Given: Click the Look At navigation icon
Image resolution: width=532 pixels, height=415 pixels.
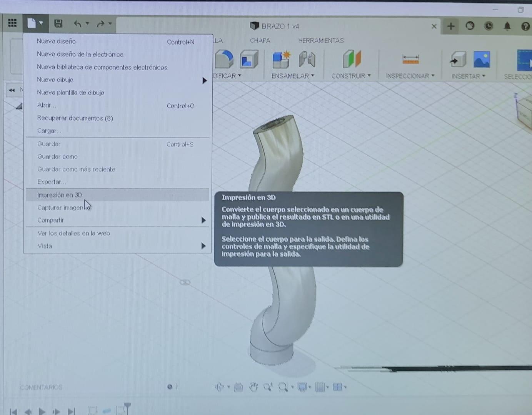Looking at the screenshot, I should click(x=238, y=387).
